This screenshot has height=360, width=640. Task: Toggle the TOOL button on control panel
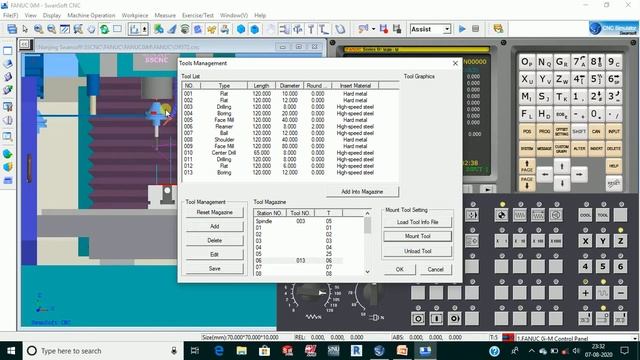point(603,215)
